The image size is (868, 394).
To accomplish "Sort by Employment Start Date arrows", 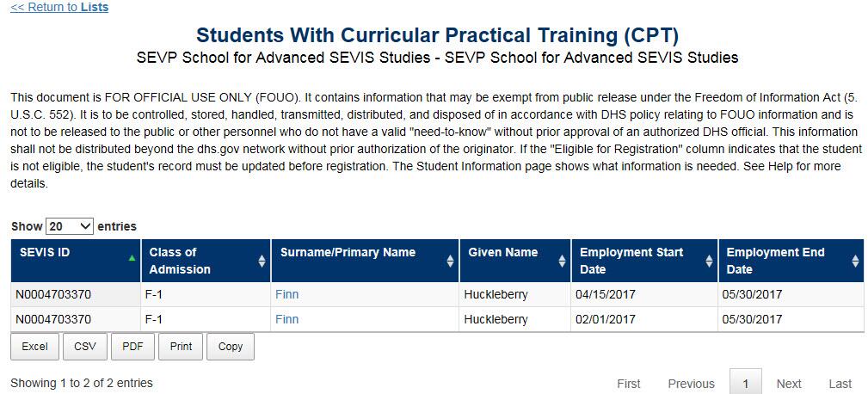I will 709,262.
